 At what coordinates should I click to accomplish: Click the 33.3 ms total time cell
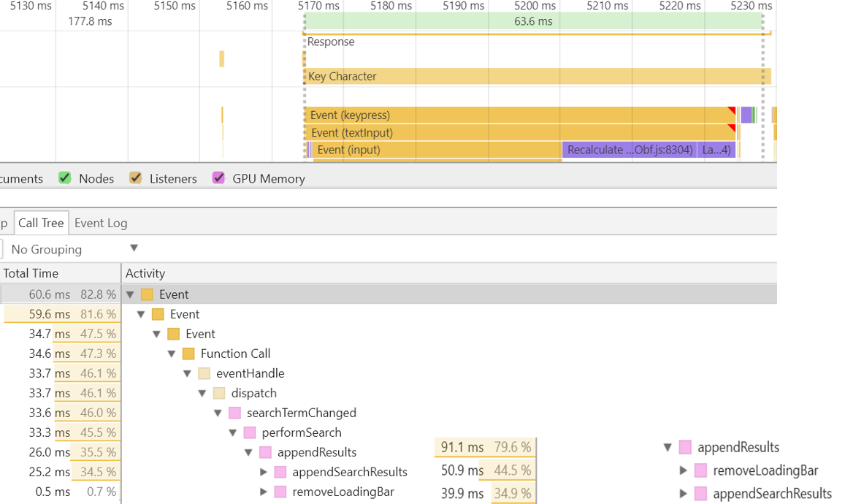pyautogui.click(x=61, y=432)
